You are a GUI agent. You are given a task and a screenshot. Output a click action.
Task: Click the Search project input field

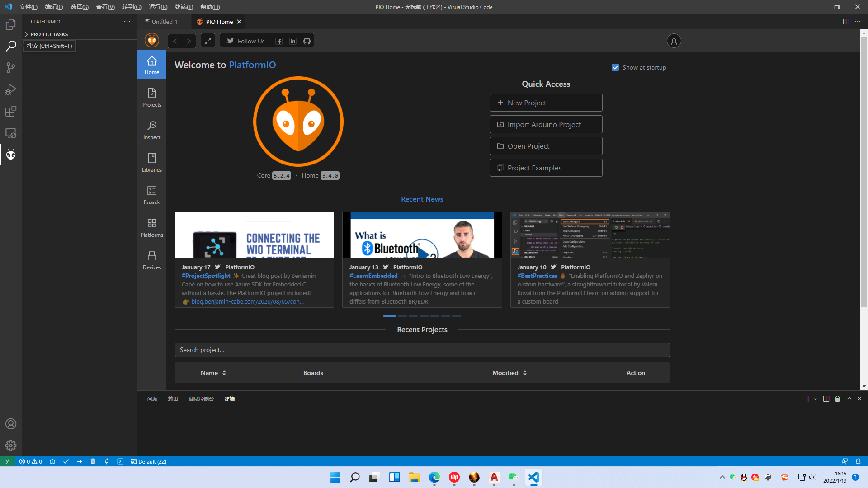[422, 350]
